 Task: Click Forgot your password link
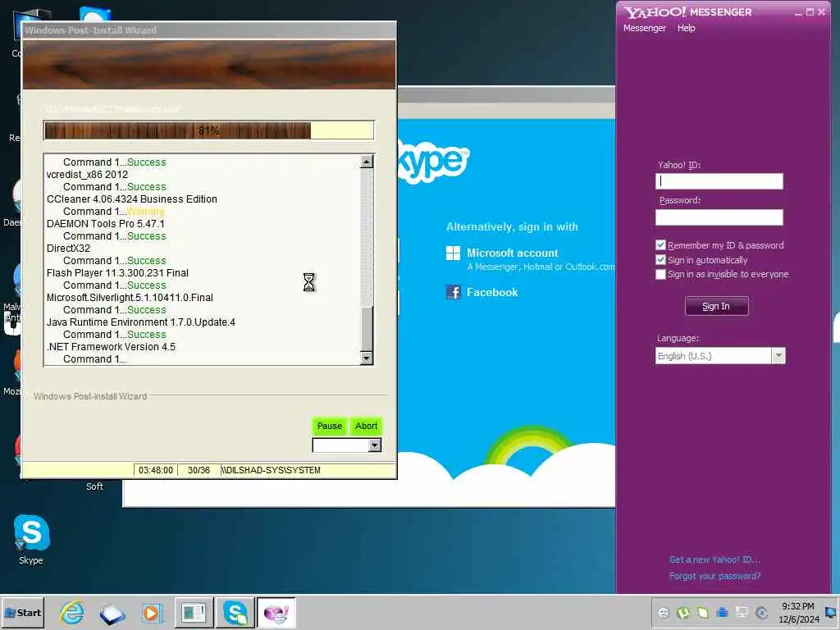tap(714, 577)
